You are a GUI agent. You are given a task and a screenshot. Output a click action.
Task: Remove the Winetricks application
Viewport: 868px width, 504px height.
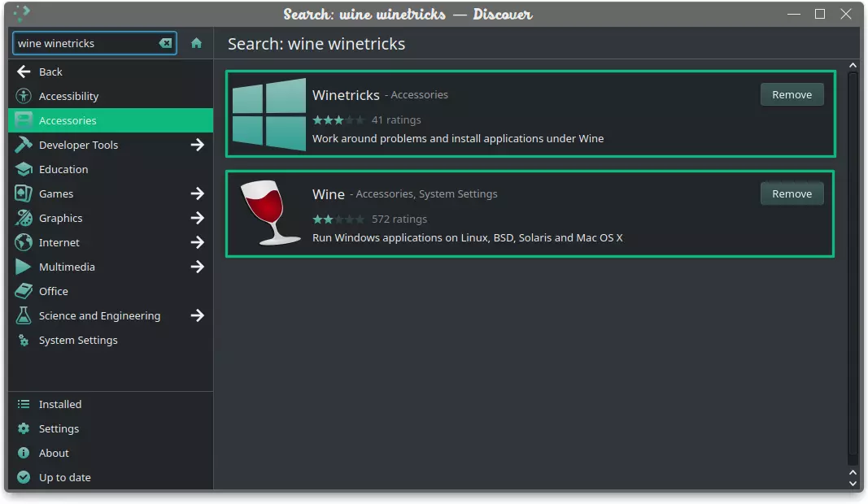coord(792,94)
